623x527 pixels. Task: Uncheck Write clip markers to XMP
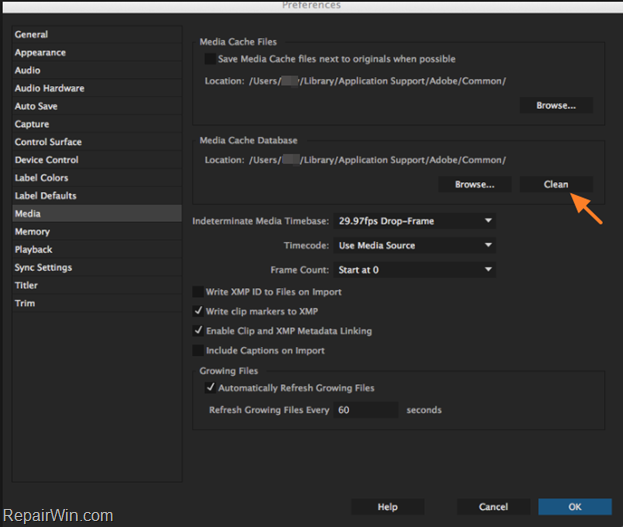tap(198, 311)
